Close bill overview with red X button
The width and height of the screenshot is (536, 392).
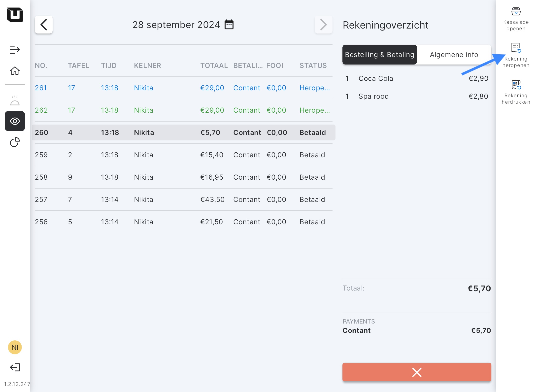417,372
